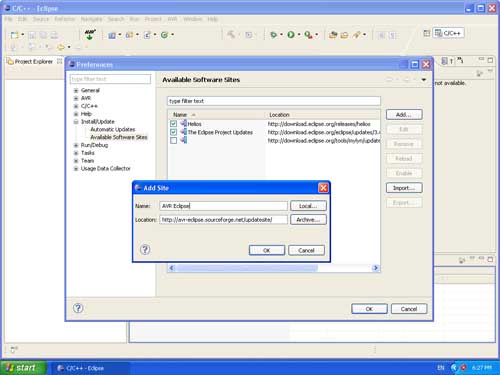Expand the Tasks preferences node
The image size is (500, 375).
click(x=76, y=153)
